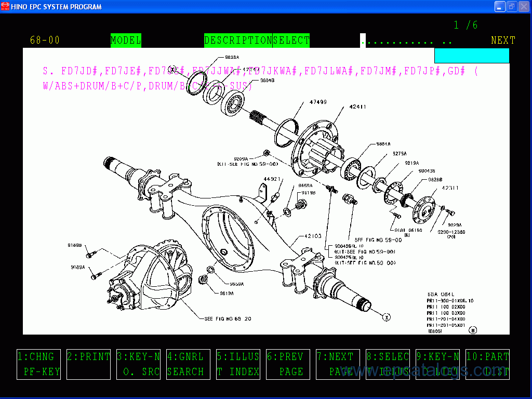The width and height of the screenshot is (532, 399).
Task: Click the yellow NEXT link
Action: [503, 41]
